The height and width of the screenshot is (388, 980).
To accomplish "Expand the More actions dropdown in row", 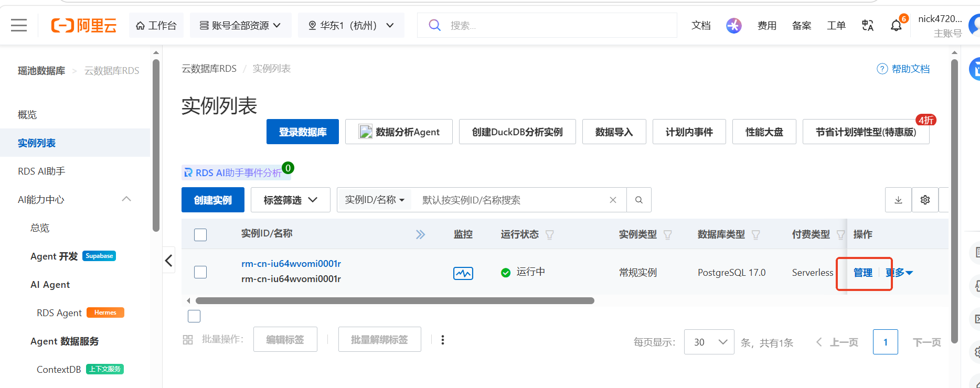I will tap(899, 273).
